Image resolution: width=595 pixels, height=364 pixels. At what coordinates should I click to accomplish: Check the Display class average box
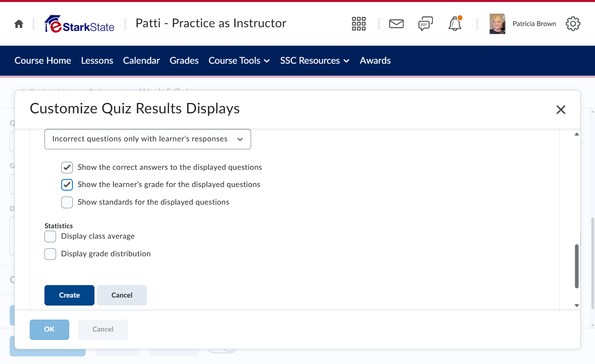coord(50,236)
